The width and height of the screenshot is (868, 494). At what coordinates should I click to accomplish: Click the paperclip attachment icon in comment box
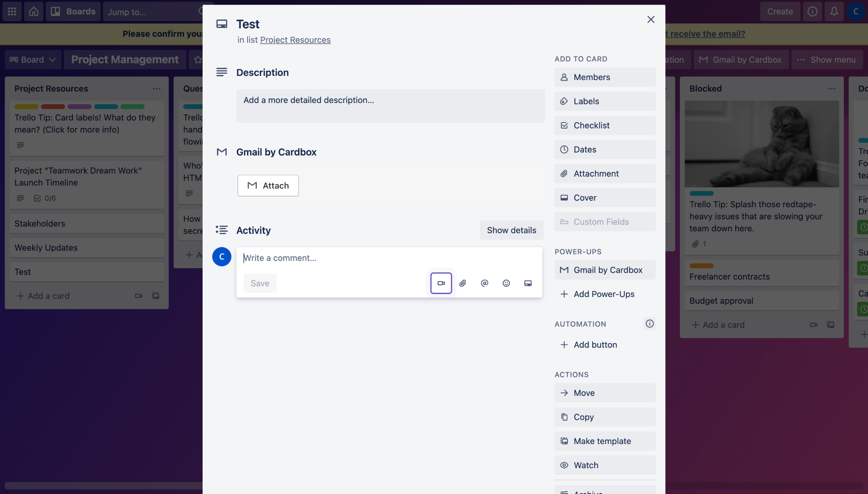463,283
